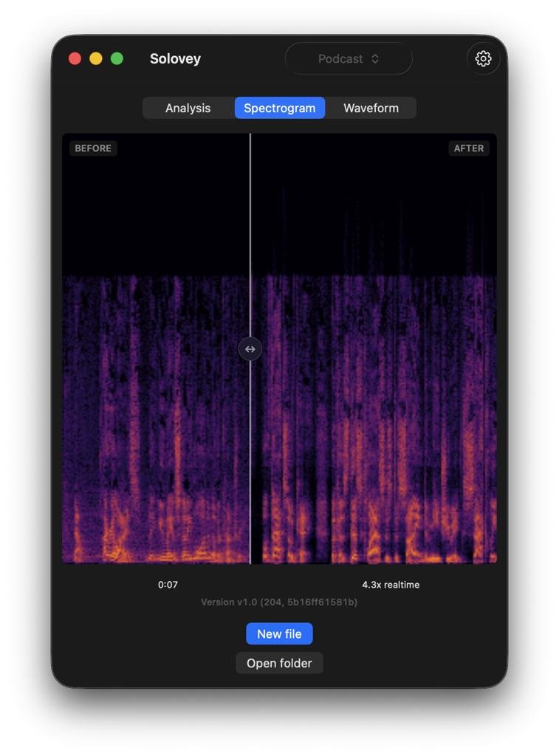
Task: Click the AFTER badge on the spectrogram
Action: tap(468, 148)
